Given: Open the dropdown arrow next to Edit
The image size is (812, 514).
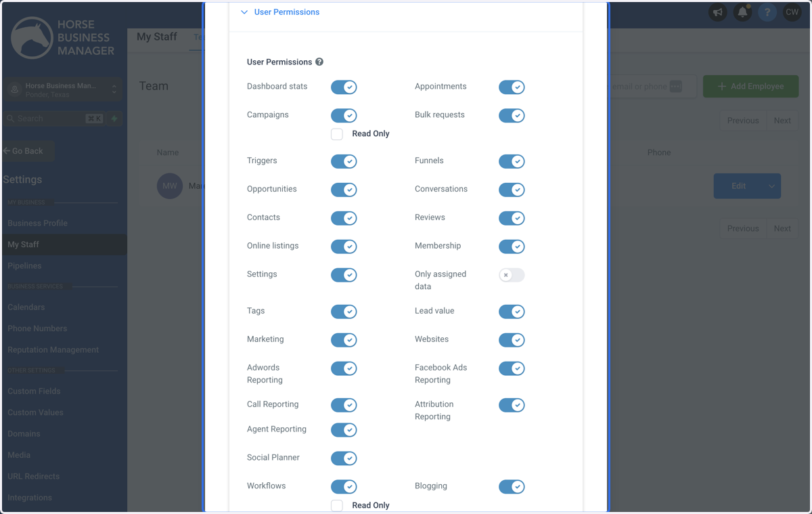Looking at the screenshot, I should point(772,186).
